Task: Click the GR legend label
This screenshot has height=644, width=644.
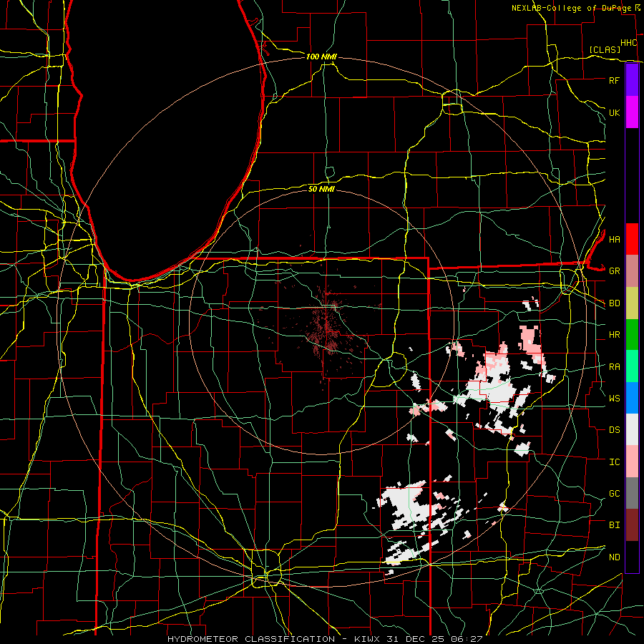Action: tap(615, 271)
